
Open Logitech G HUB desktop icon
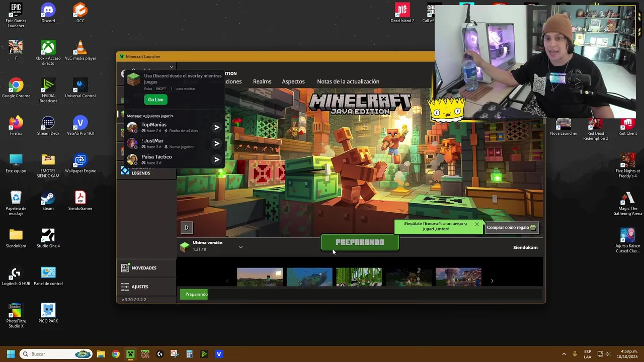(16, 276)
